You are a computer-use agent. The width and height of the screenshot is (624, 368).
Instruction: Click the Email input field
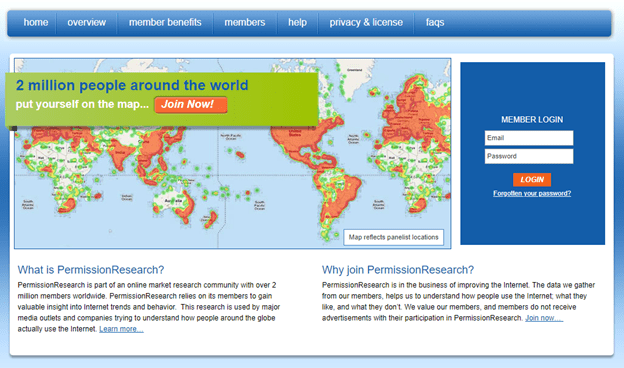tap(529, 138)
